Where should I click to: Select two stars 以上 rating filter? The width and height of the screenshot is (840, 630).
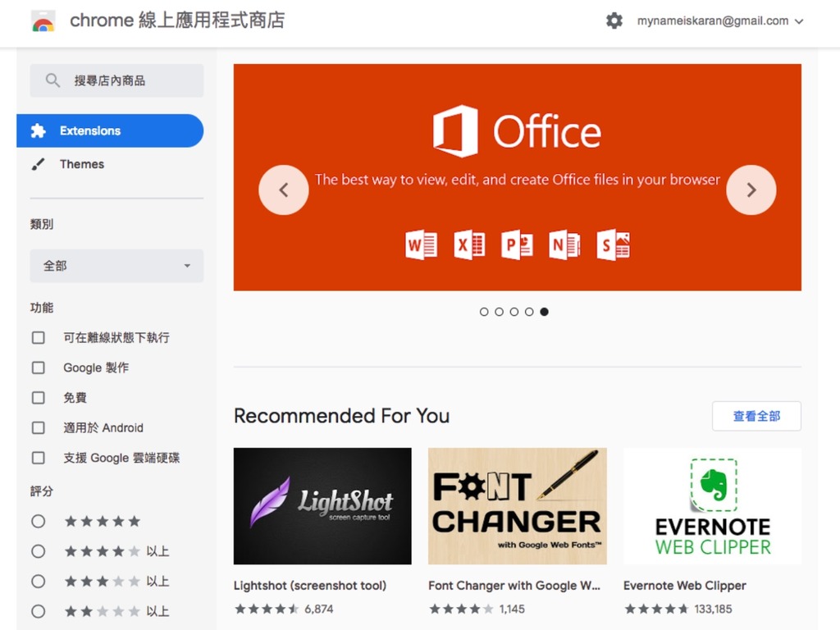(38, 611)
